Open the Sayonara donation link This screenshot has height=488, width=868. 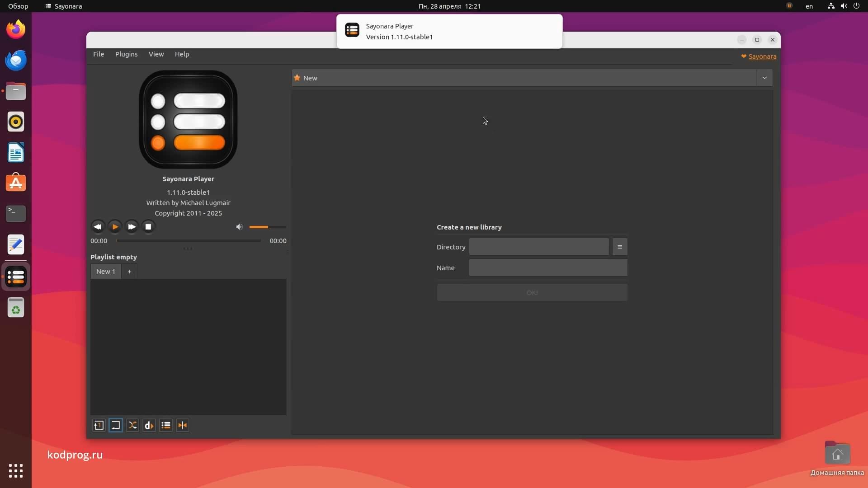coord(762,56)
